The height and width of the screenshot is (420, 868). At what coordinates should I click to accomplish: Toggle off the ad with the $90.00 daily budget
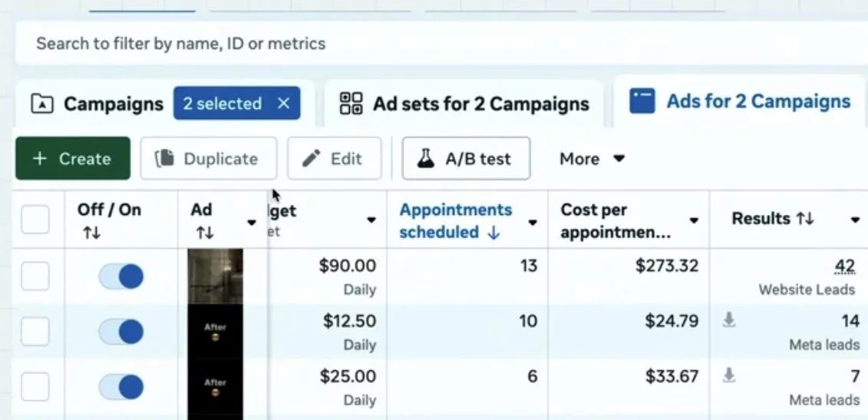pyautogui.click(x=121, y=276)
